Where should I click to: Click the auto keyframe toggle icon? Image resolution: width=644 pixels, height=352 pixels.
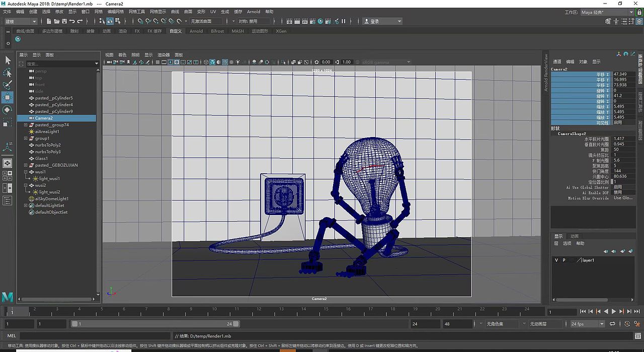tap(626, 324)
